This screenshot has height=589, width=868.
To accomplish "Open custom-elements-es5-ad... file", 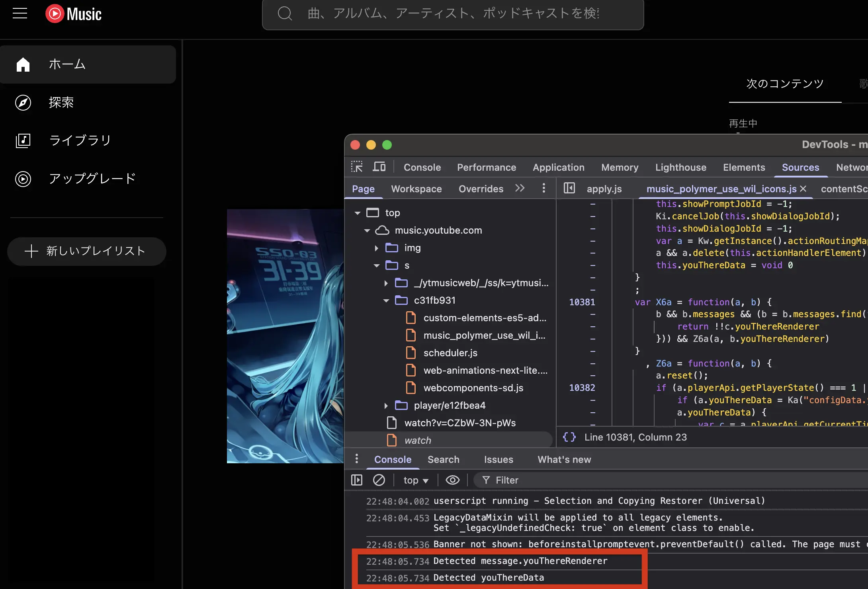I will (x=476, y=318).
